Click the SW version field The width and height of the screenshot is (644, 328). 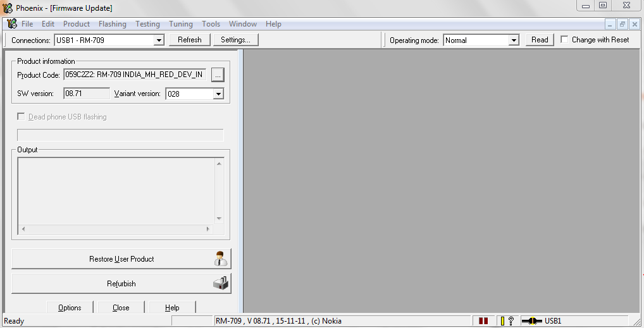tap(87, 94)
